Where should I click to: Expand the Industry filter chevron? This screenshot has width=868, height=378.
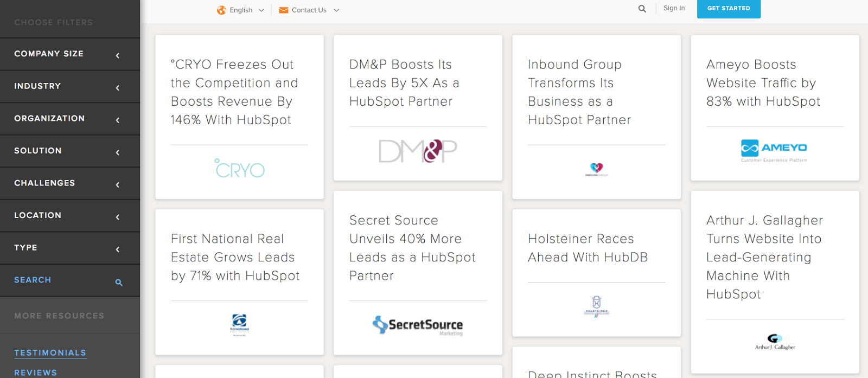[118, 88]
